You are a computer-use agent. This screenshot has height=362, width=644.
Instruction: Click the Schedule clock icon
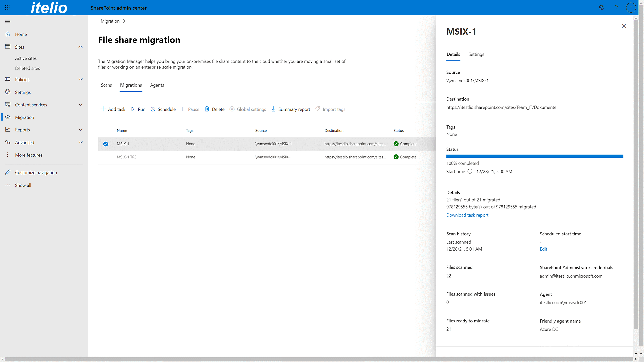(x=153, y=109)
